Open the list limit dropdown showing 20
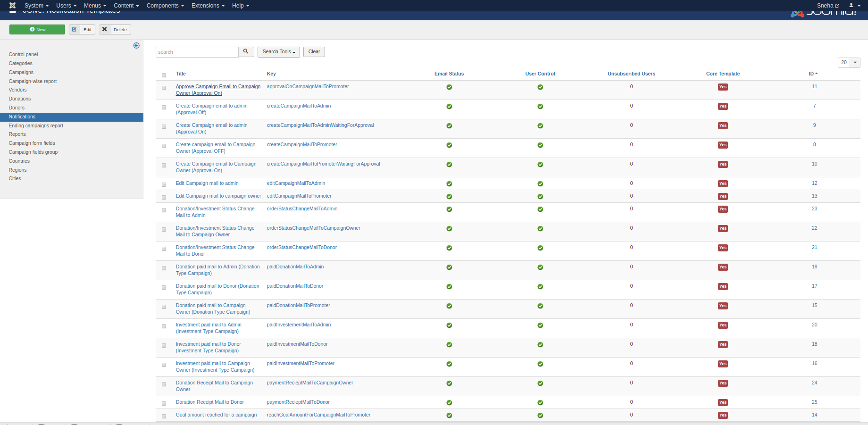This screenshot has width=868, height=425. (x=849, y=63)
